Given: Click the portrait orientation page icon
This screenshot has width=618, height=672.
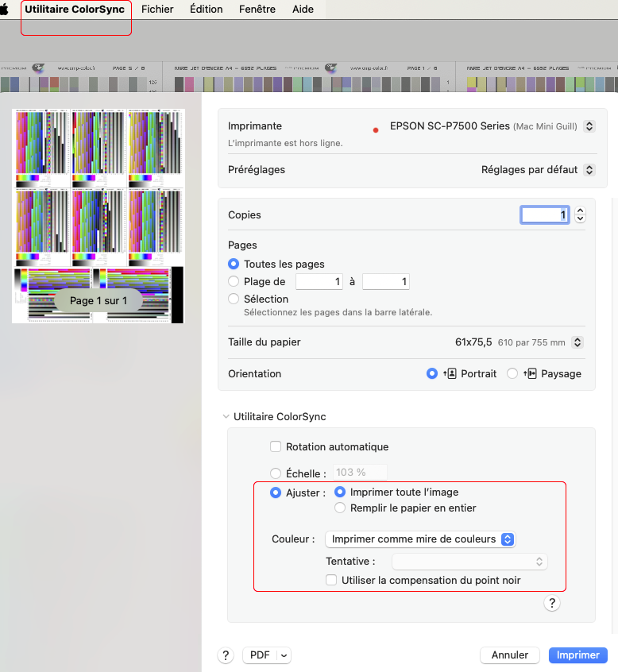Looking at the screenshot, I should coord(450,373).
